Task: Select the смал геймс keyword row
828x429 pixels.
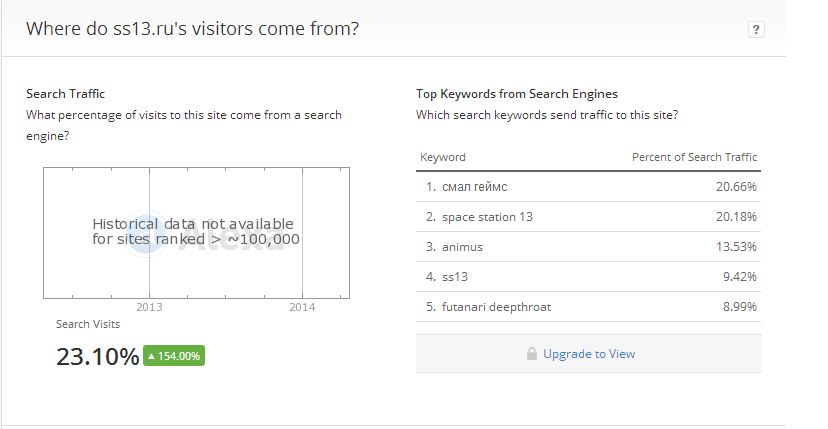Action: click(x=588, y=186)
